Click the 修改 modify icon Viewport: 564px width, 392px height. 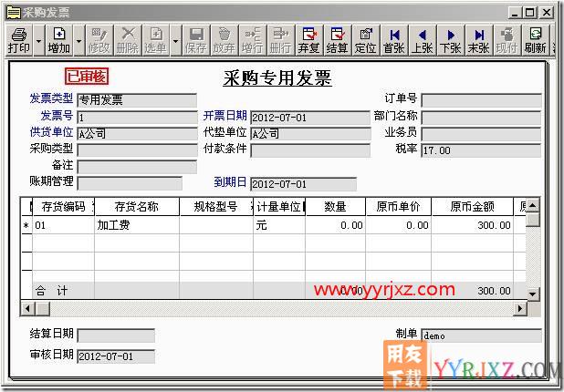[x=99, y=40]
